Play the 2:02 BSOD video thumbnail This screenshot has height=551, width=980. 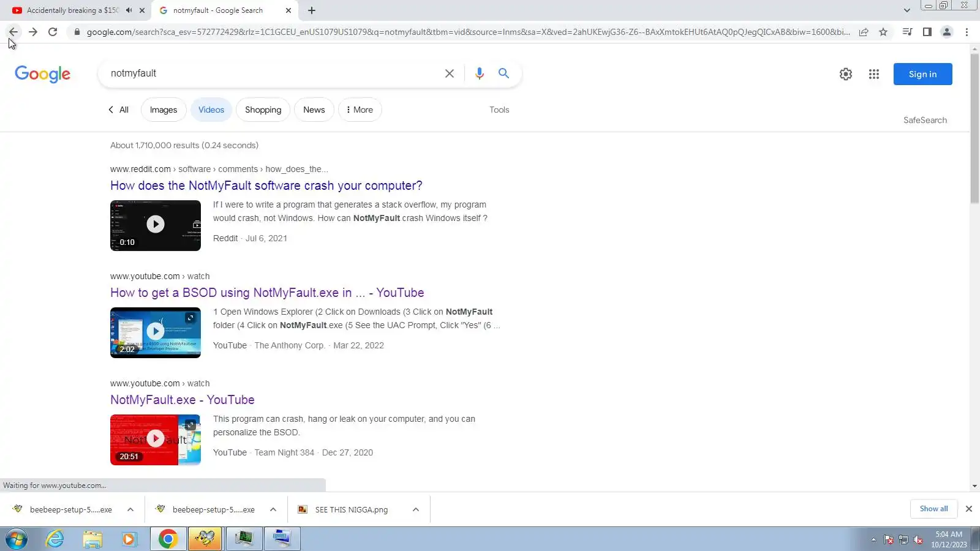pyautogui.click(x=156, y=332)
